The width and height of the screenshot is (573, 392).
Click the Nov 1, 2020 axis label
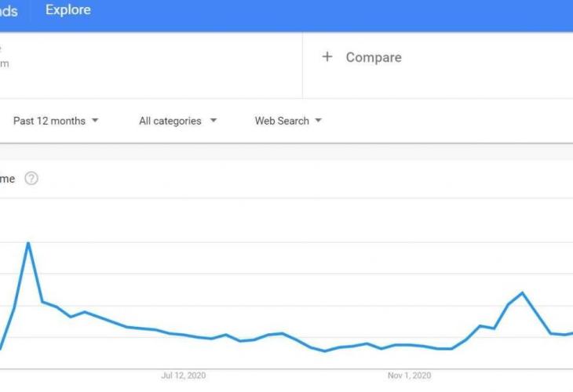click(409, 376)
